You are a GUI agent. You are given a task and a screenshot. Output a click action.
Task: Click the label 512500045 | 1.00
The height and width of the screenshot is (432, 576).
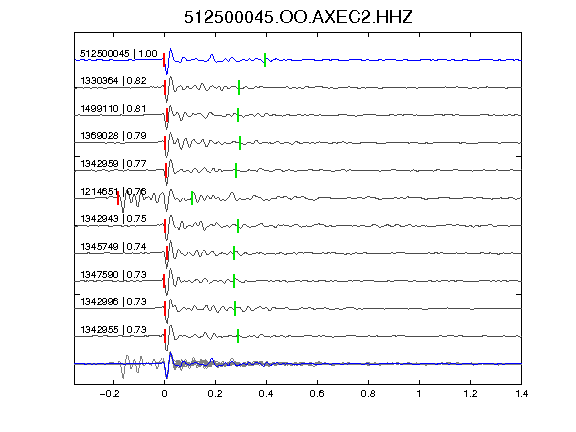click(119, 54)
